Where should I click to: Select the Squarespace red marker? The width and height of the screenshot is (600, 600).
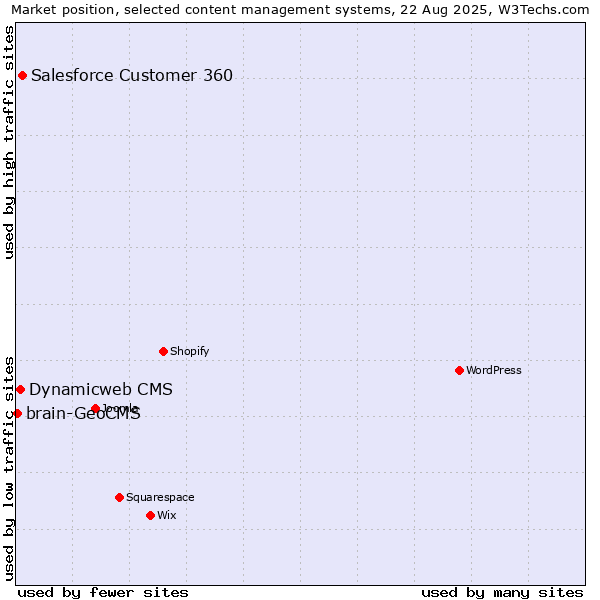point(119,497)
